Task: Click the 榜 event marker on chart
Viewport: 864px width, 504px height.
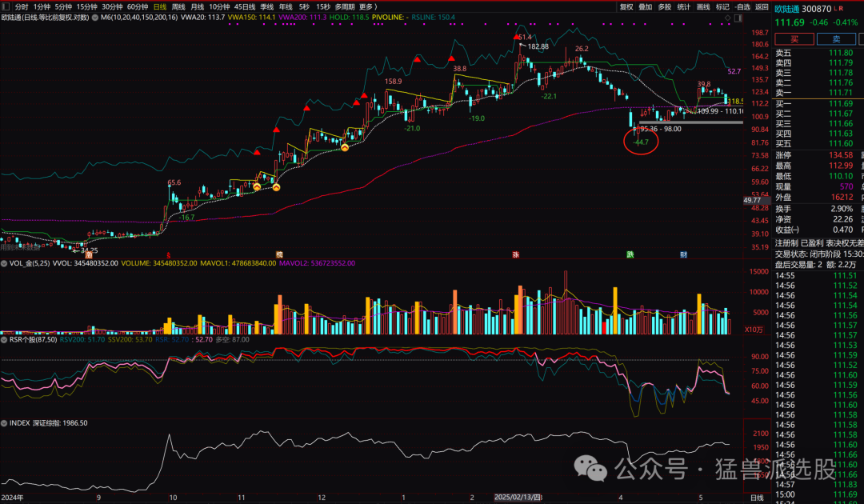Action: point(279,255)
